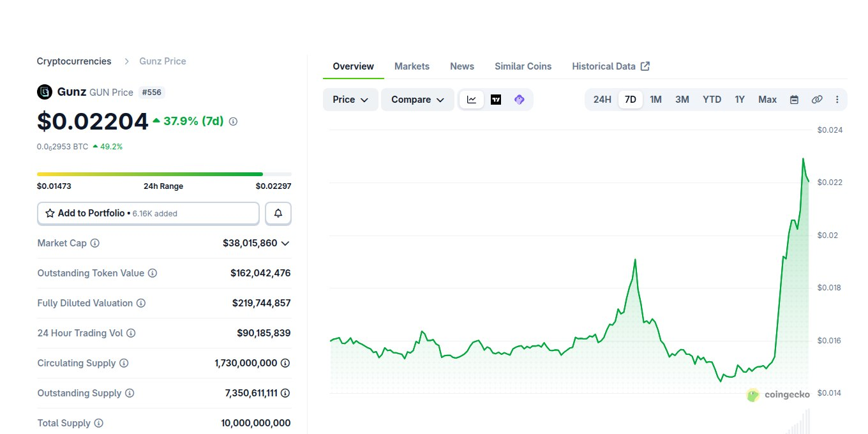Click Gunz Price breadcrumb
The image size is (868, 434).
pyautogui.click(x=163, y=61)
